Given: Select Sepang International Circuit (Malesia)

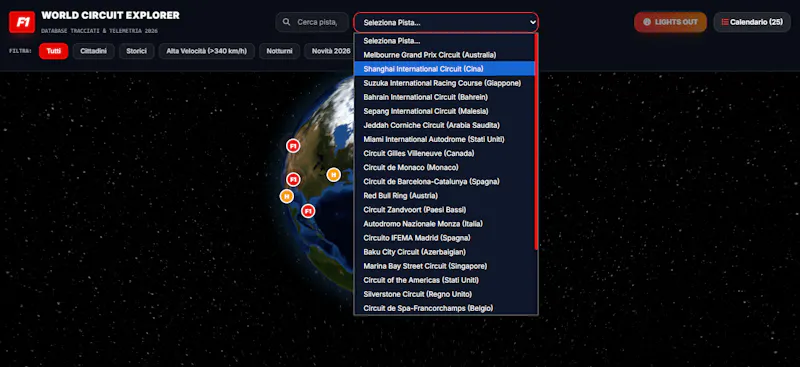Looking at the screenshot, I should pos(444,111).
